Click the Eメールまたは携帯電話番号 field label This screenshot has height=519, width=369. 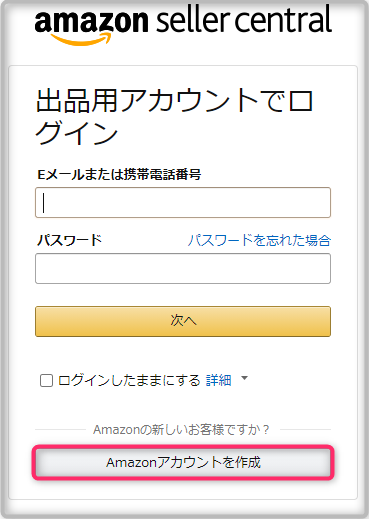click(119, 175)
